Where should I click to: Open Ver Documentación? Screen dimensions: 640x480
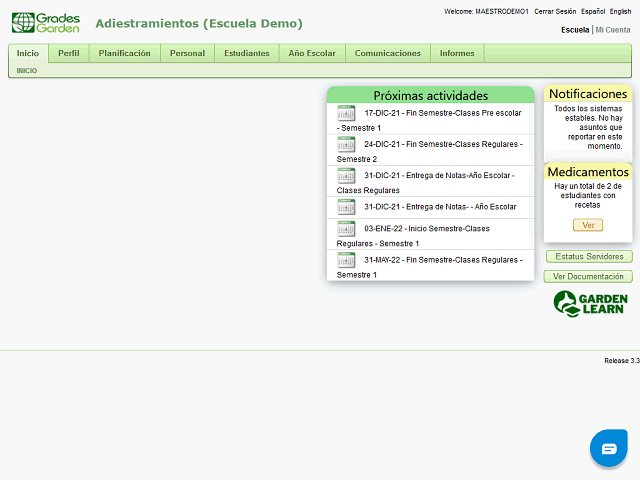coord(589,276)
